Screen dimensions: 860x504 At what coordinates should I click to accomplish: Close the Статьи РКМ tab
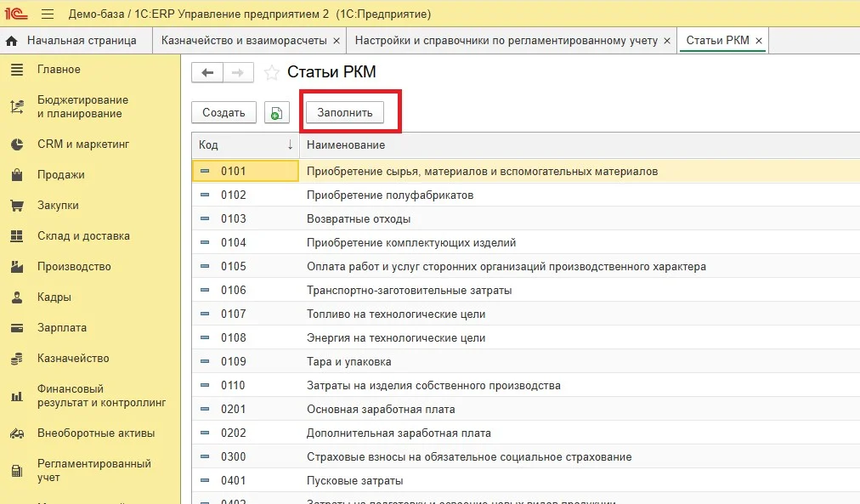[x=759, y=41]
